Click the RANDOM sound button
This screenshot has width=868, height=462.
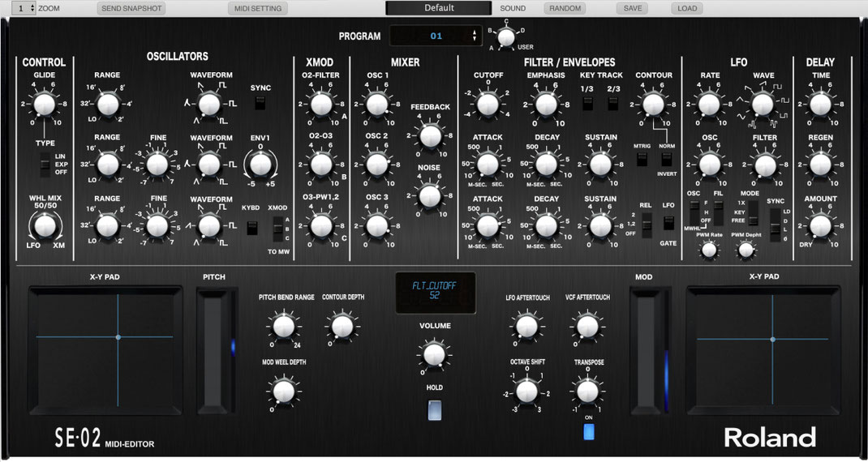(x=565, y=8)
